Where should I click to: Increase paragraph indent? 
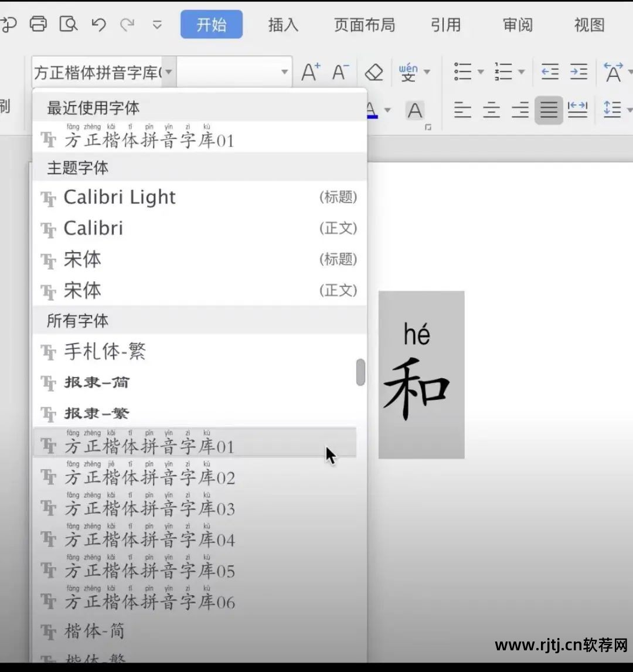[x=578, y=72]
